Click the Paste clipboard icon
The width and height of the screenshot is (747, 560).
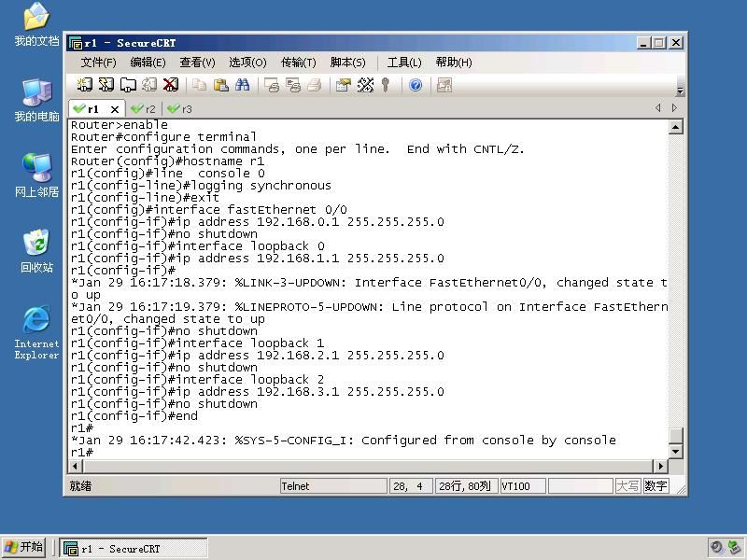(x=220, y=85)
